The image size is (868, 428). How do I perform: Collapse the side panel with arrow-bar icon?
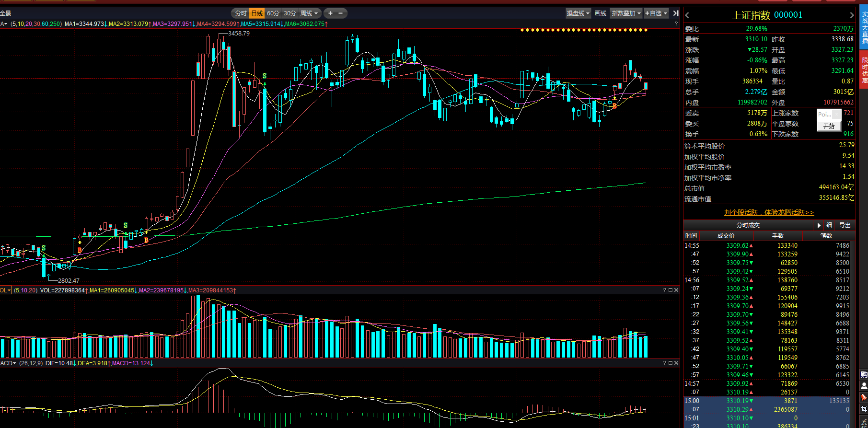point(676,13)
